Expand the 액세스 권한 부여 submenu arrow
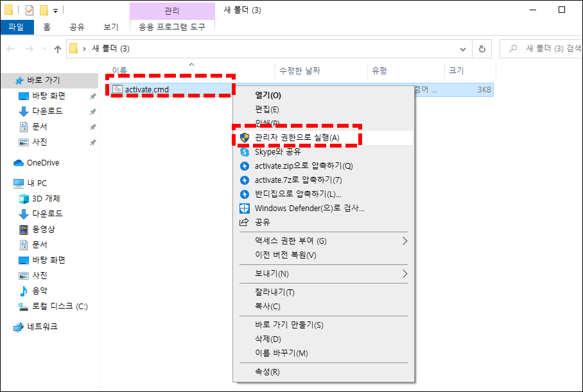The height and width of the screenshot is (392, 583). click(x=405, y=241)
